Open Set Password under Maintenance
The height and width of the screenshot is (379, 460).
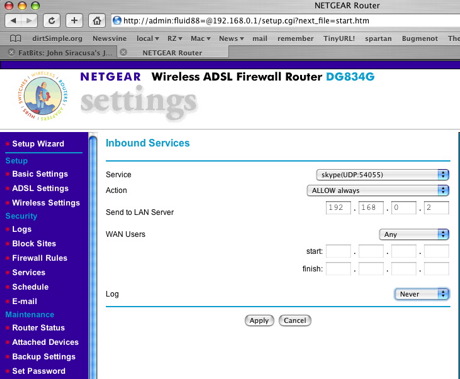(x=39, y=371)
